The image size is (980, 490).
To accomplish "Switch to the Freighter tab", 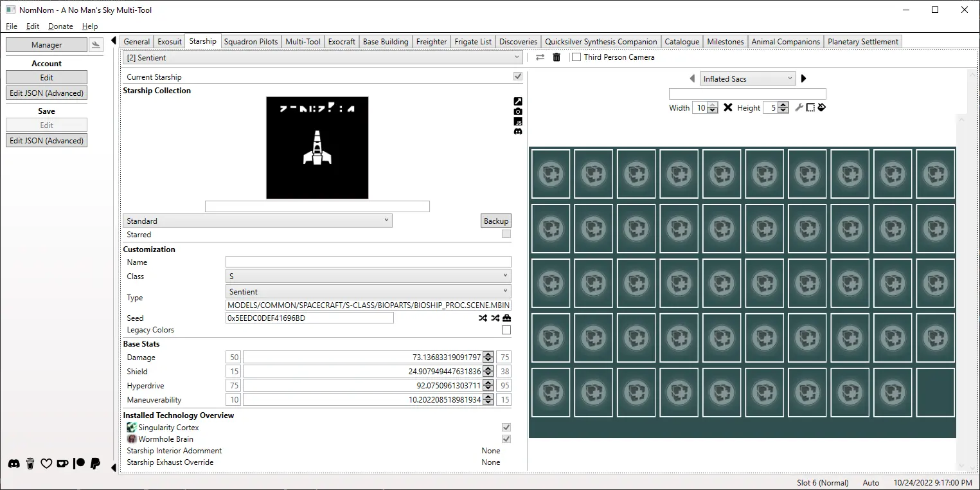I will [431, 42].
